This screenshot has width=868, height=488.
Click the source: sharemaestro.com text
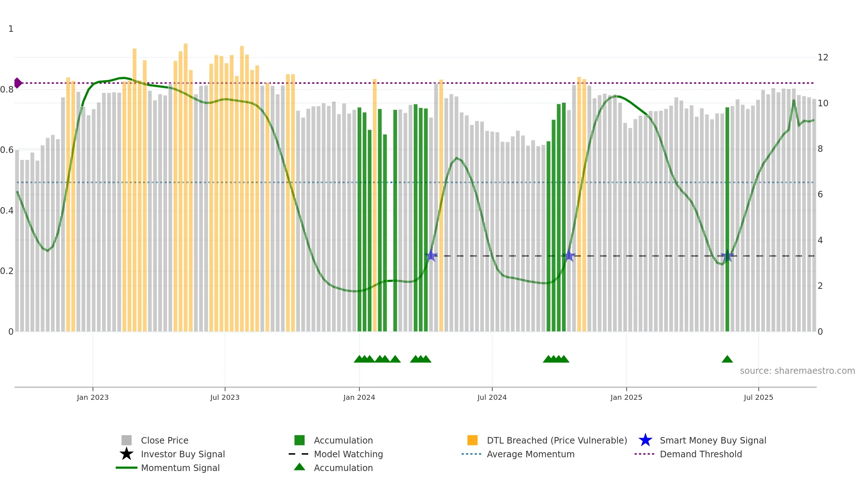(797, 371)
